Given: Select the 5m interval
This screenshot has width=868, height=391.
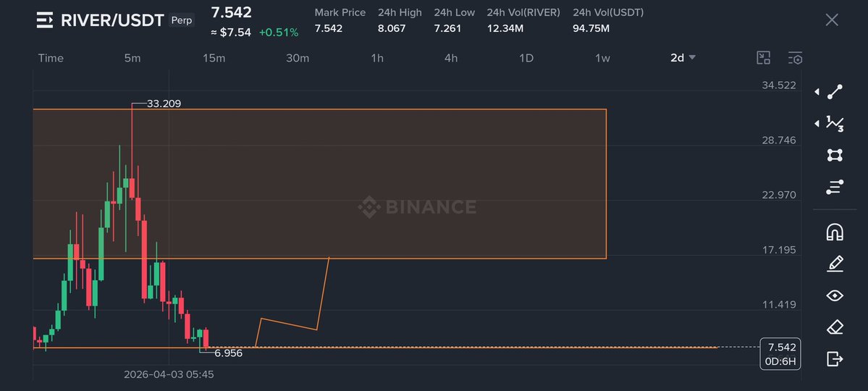Looking at the screenshot, I should 132,58.
